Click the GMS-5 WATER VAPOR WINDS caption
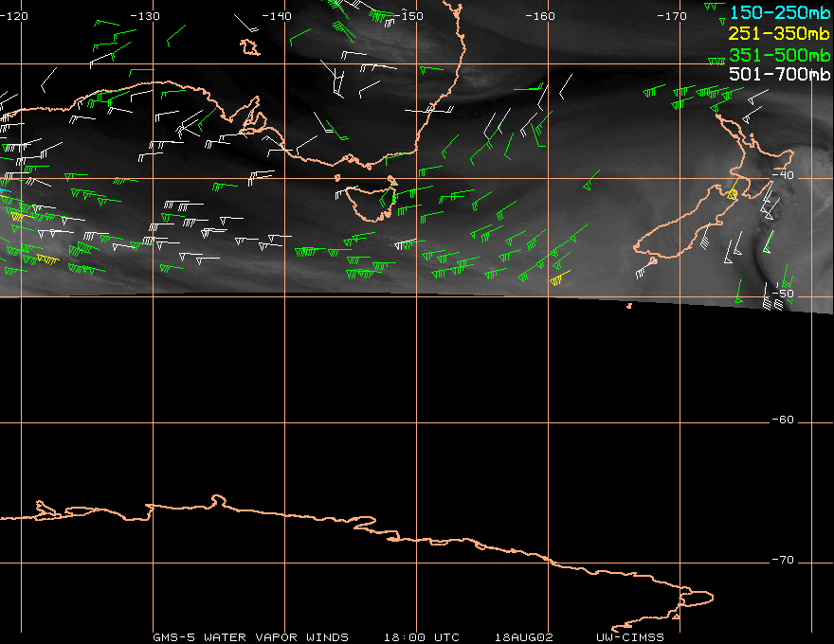 tap(250, 637)
